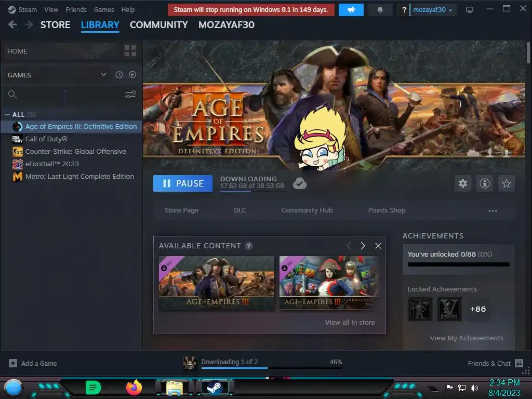The width and height of the screenshot is (532, 399).
Task: Click the forward navigation arrow
Action: (x=29, y=24)
